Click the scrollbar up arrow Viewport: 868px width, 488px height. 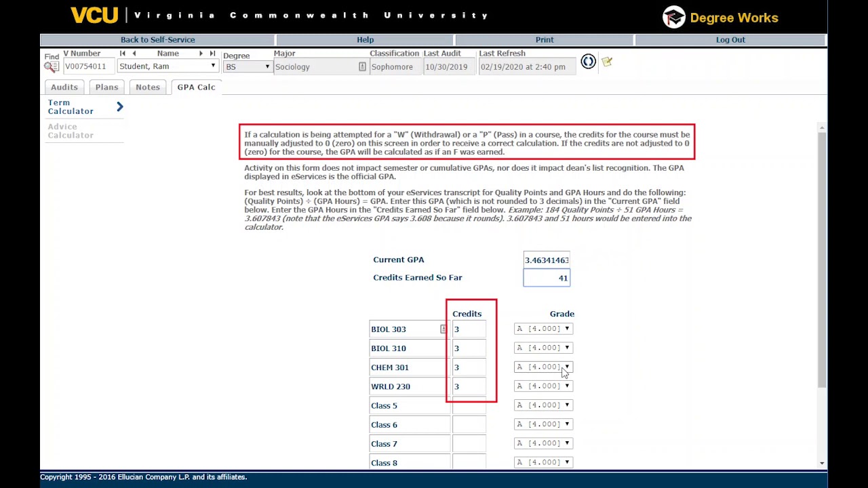(x=822, y=127)
